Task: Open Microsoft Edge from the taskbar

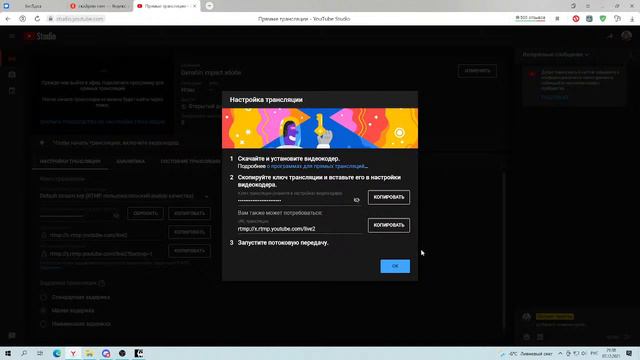Action: click(x=57, y=353)
